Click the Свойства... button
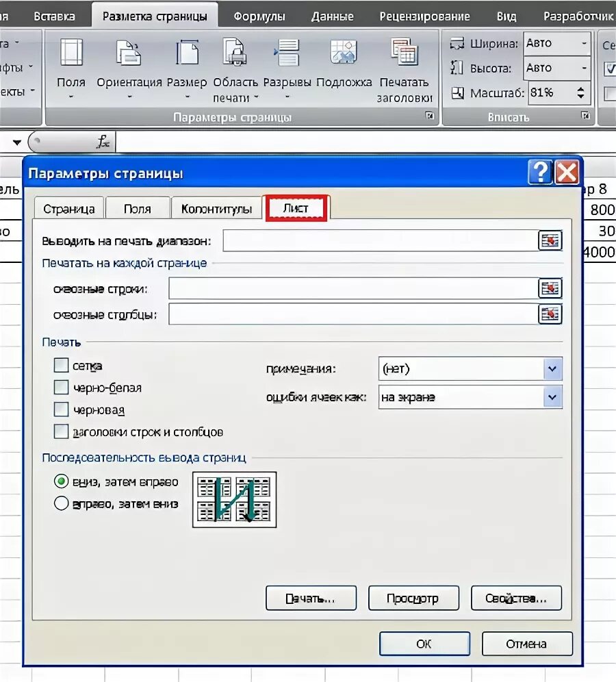The width and height of the screenshot is (616, 682). tap(517, 598)
